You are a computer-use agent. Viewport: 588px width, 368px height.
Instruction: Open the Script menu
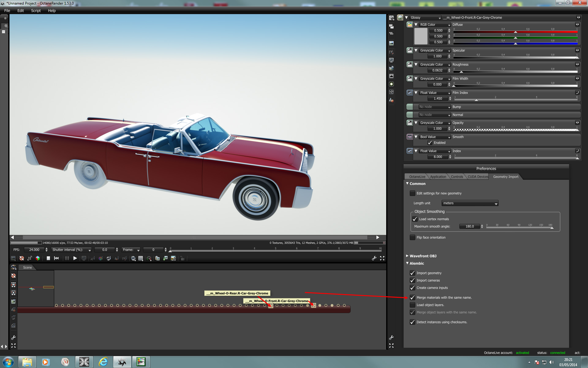[x=36, y=10]
